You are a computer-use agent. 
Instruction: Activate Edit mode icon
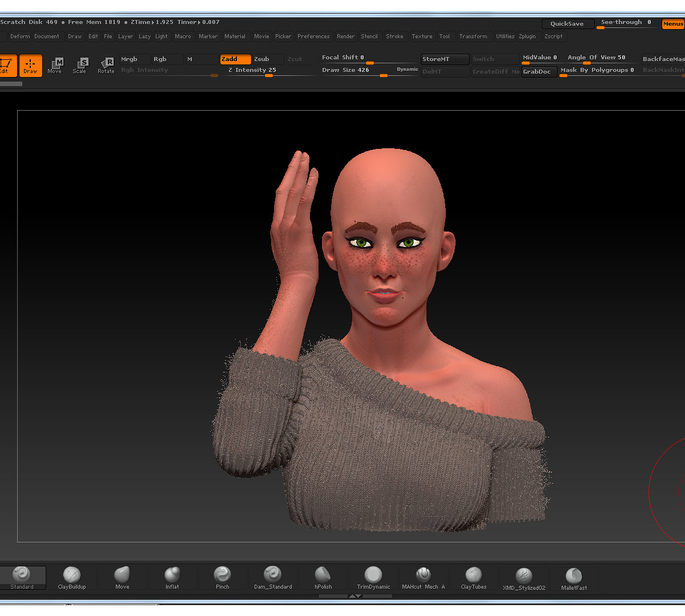pos(7,66)
